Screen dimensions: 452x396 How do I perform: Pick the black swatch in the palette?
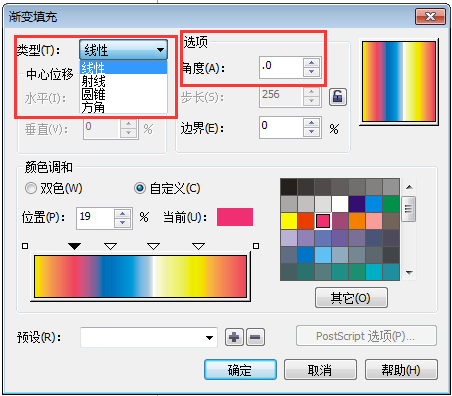(289, 187)
